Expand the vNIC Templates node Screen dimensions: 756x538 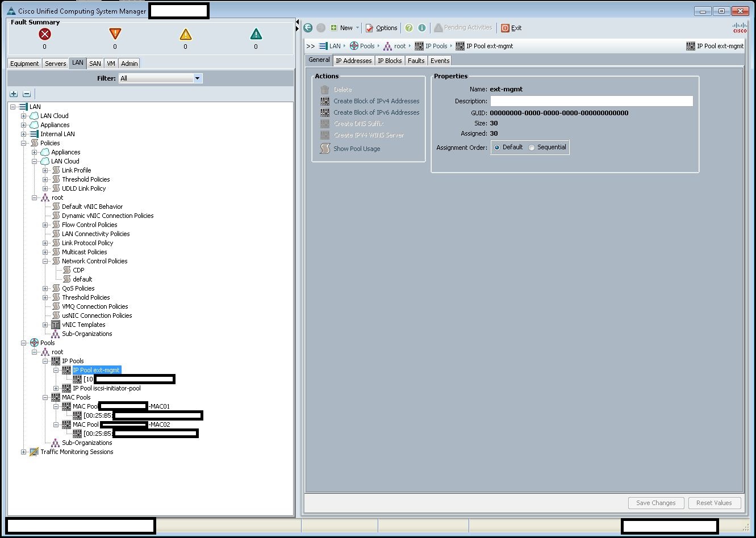pyautogui.click(x=45, y=325)
